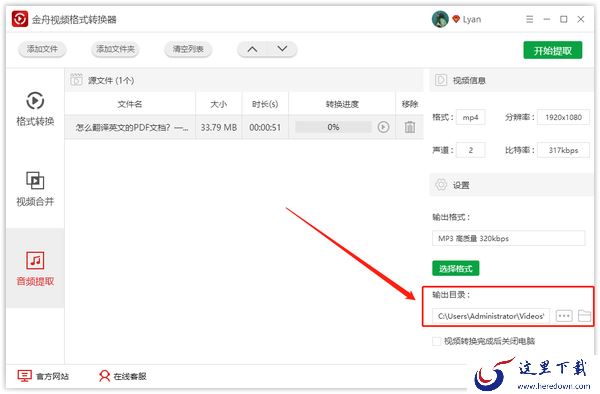This screenshot has width=600, height=394.
Task: Click the 金舟视频格式转换器 app logo
Action: point(20,19)
